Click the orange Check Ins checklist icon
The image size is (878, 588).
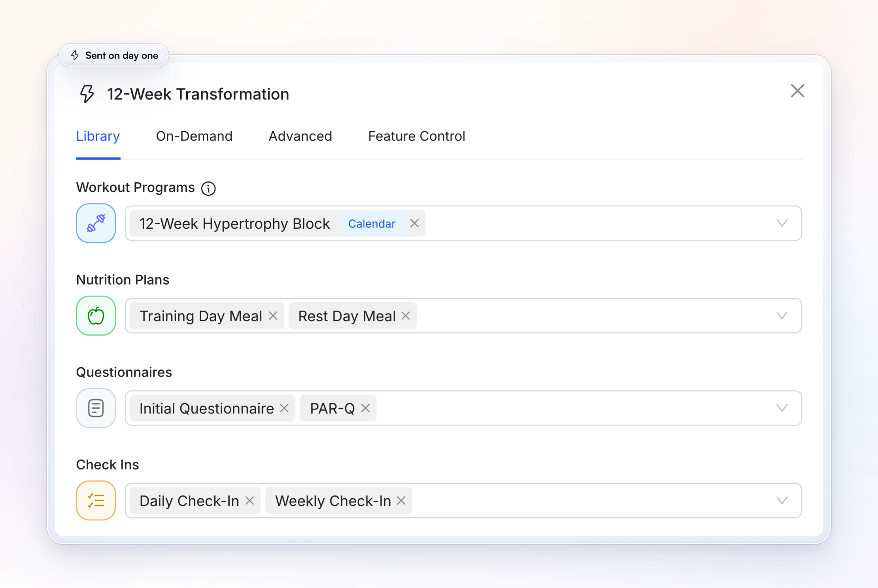(96, 500)
